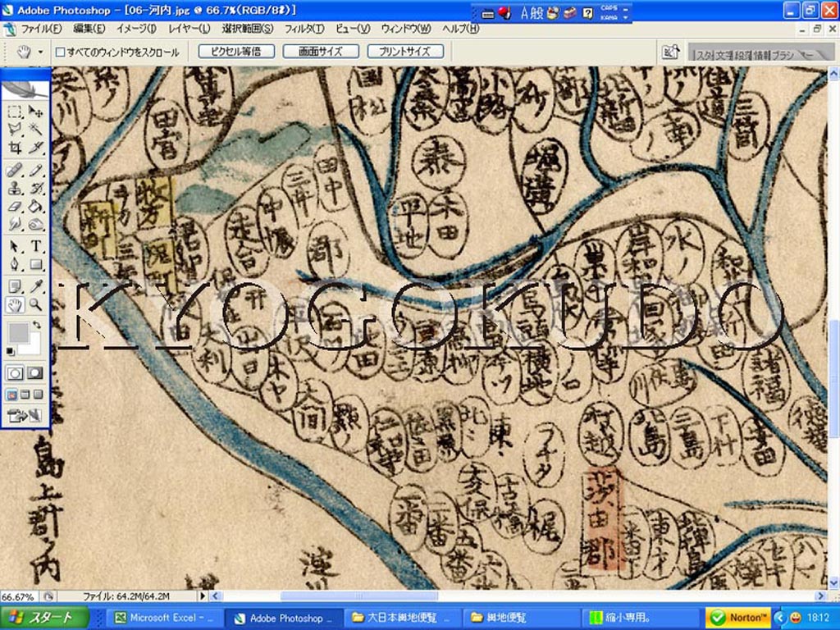Click the ピクセル等倍 button

pos(236,52)
